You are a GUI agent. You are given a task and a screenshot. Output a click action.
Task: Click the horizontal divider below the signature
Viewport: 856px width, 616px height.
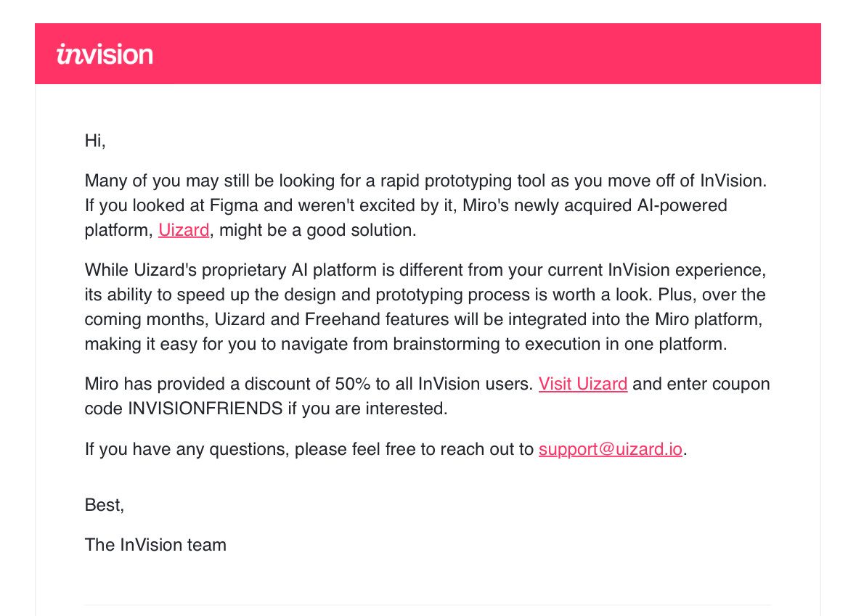[x=428, y=604]
